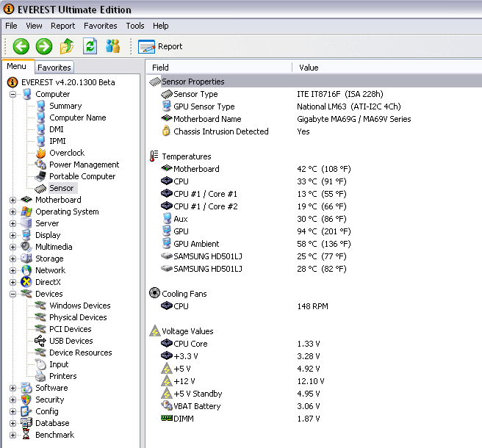Expand the Storage tree node
The height and width of the screenshot is (448, 482).
[12, 259]
